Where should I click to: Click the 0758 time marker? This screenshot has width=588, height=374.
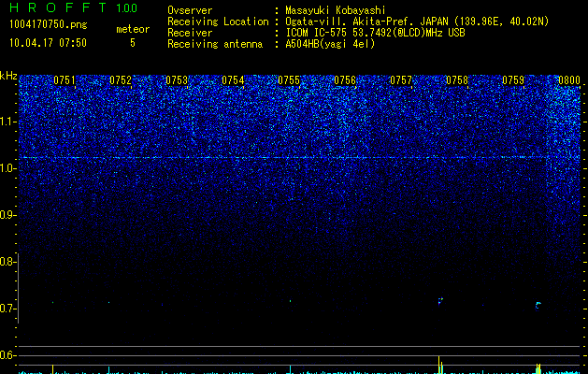tap(457, 80)
